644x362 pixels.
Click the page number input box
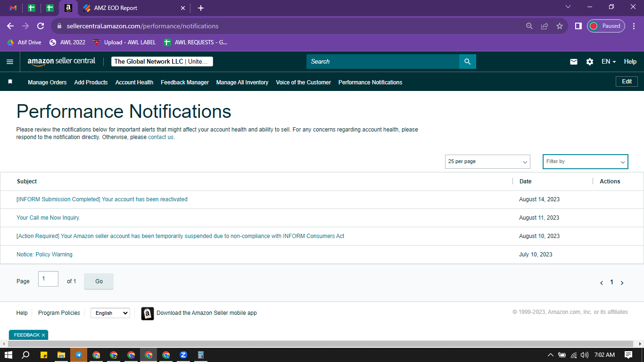coord(48,279)
